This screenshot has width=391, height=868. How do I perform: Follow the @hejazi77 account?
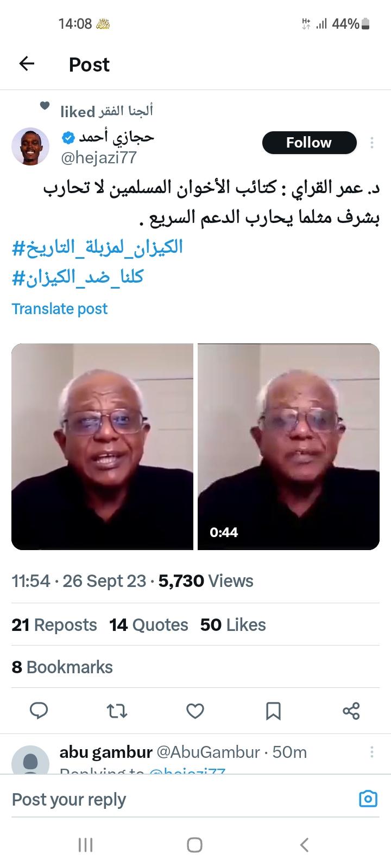point(310,143)
